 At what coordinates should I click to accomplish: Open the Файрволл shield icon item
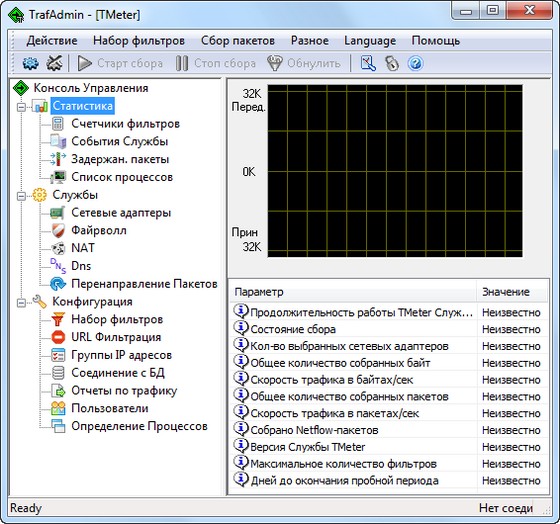(x=58, y=230)
